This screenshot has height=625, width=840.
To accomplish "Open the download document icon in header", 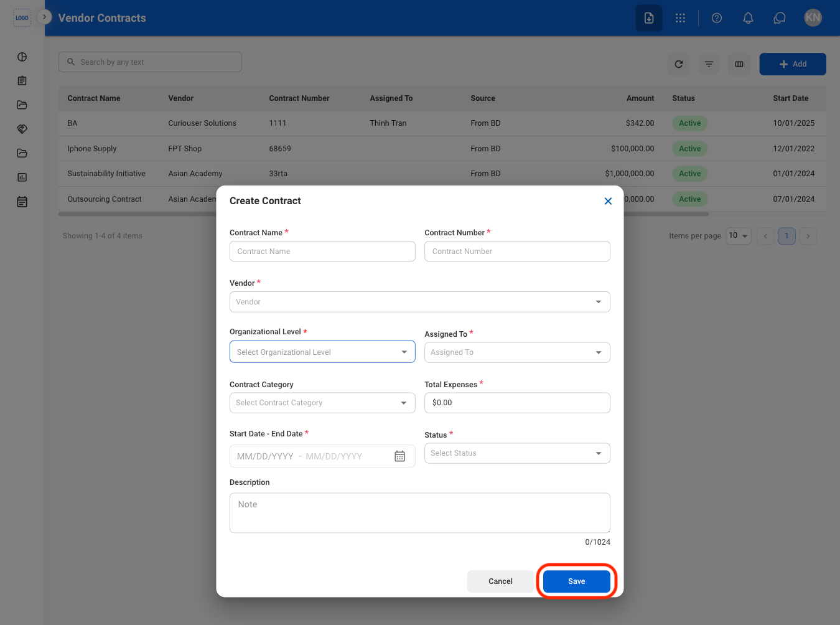I will point(649,18).
